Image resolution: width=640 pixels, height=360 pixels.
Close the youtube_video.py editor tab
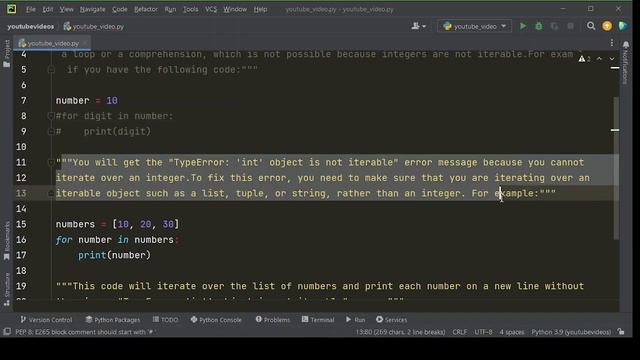[85, 43]
